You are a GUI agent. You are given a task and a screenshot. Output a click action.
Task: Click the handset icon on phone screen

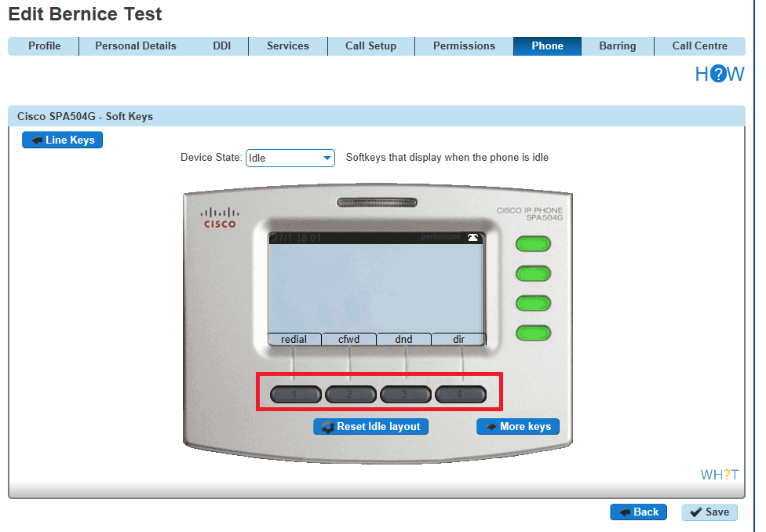pyautogui.click(x=472, y=238)
